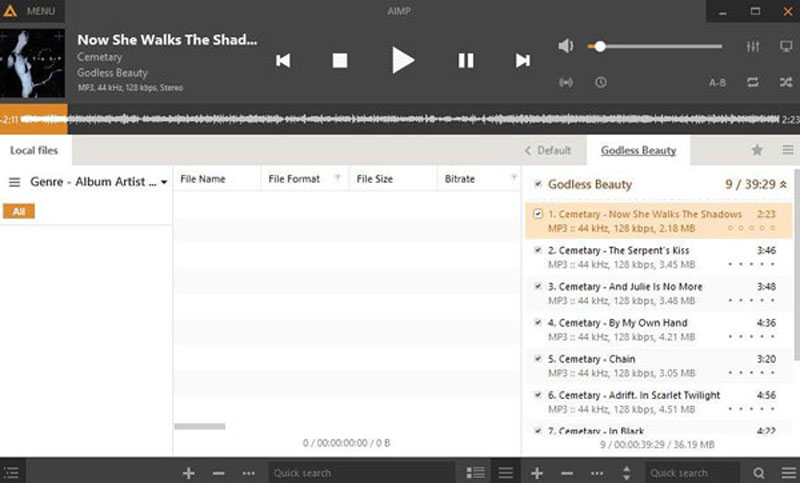Open the sleep timer clock icon
The height and width of the screenshot is (483, 800).
pyautogui.click(x=601, y=82)
